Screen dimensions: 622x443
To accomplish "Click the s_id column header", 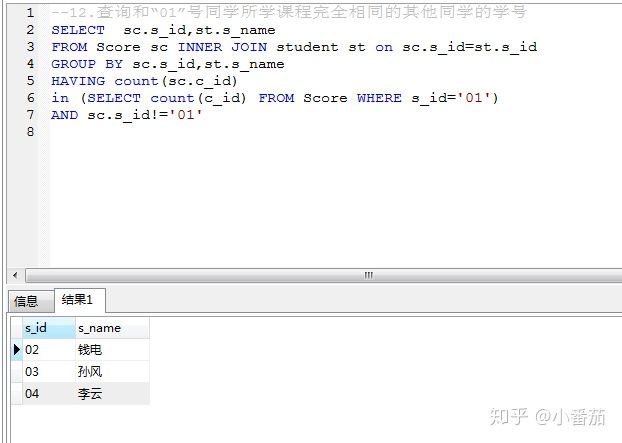I will tap(49, 328).
